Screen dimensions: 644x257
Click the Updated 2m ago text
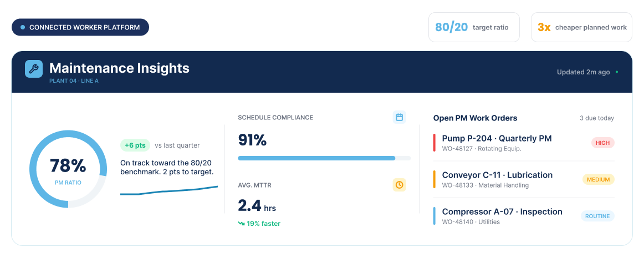tap(583, 72)
